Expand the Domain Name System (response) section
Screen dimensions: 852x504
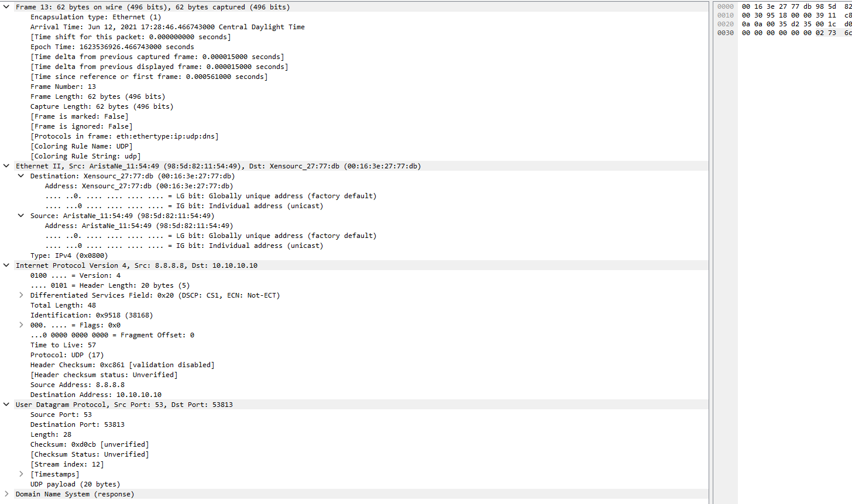(6, 494)
